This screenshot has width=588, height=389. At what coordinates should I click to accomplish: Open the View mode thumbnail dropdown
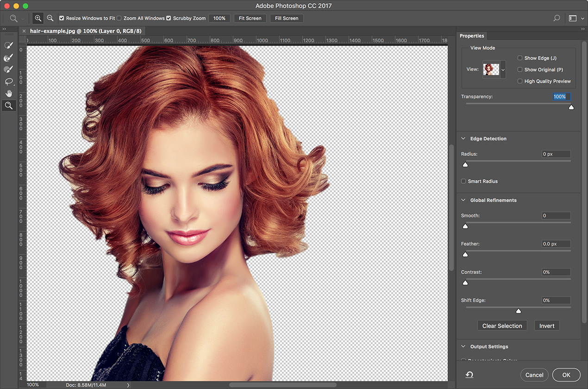pos(494,69)
